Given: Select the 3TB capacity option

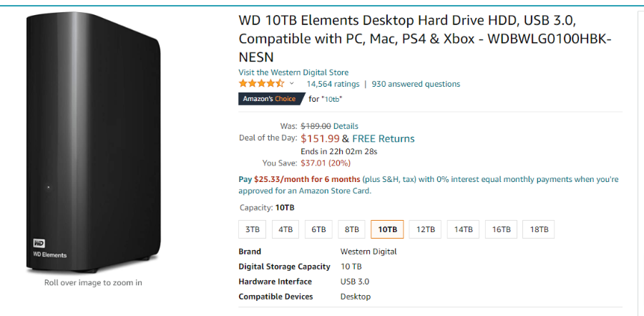Looking at the screenshot, I should (252, 229).
